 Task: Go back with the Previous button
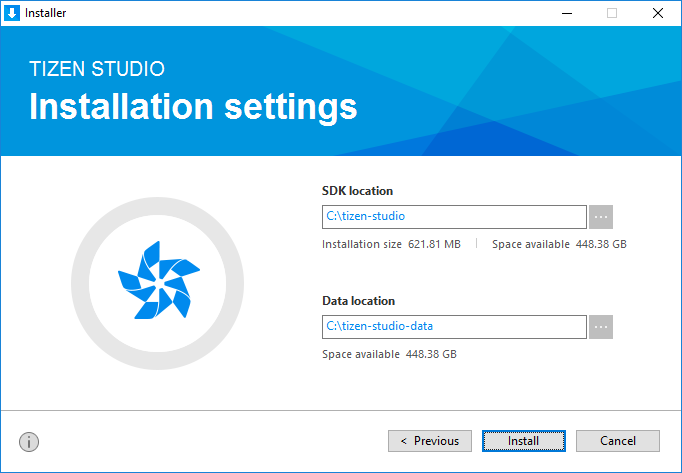(429, 441)
